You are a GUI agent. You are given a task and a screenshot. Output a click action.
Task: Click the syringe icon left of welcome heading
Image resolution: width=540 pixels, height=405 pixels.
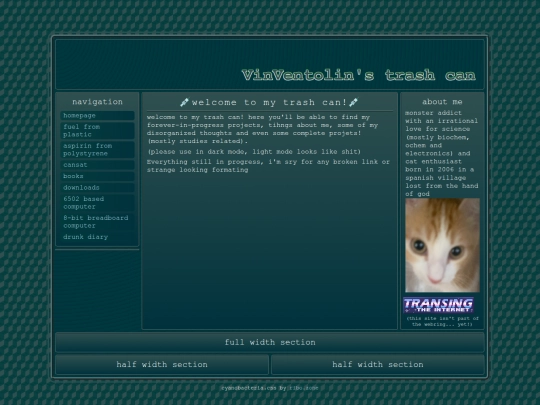click(184, 102)
